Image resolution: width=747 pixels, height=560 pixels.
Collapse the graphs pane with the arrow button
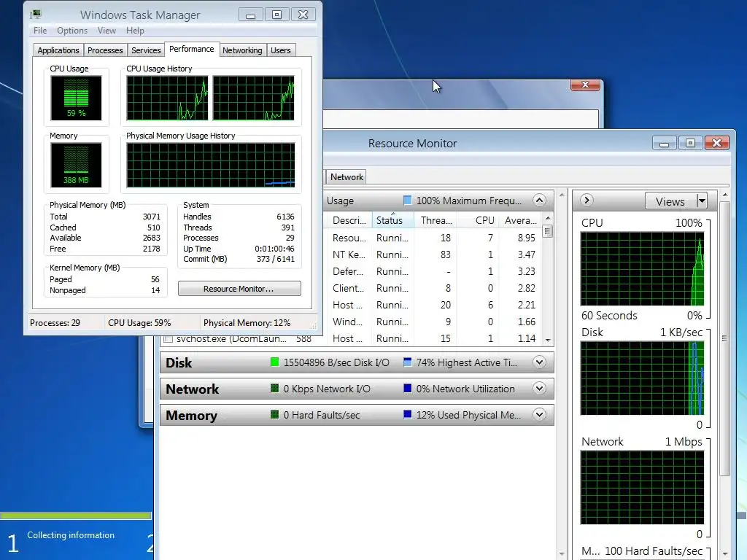pos(587,200)
